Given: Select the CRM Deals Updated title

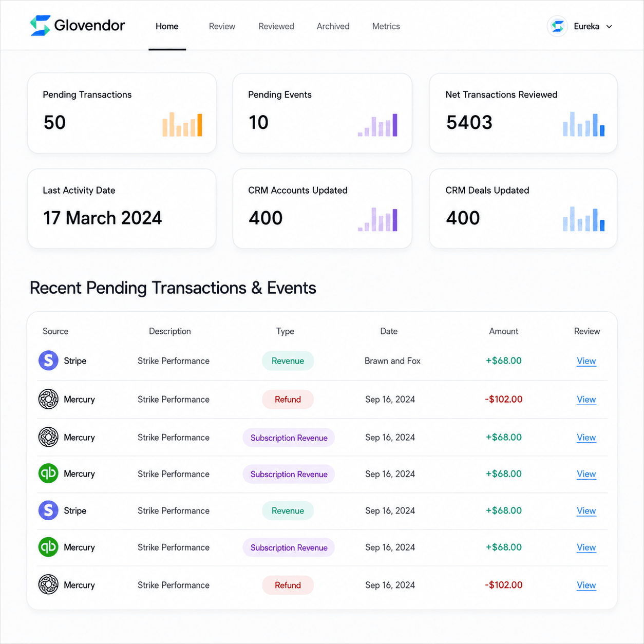Looking at the screenshot, I should 487,190.
